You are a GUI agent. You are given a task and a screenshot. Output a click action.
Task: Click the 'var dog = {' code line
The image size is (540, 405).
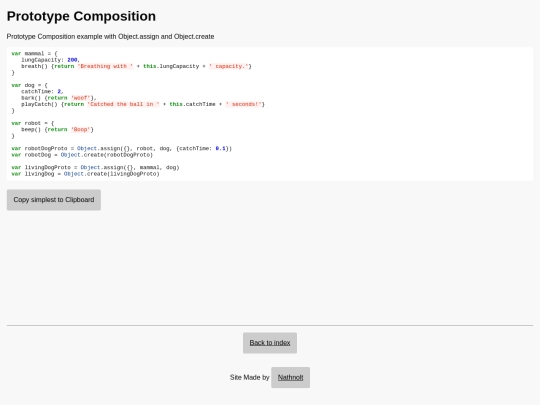[30, 85]
